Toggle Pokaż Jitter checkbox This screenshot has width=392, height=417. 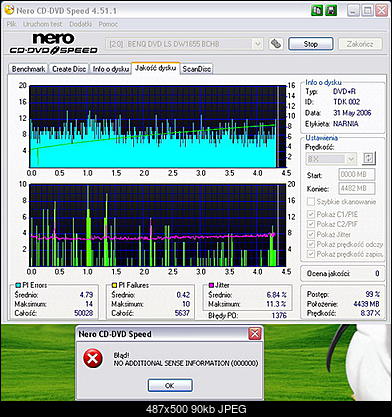(311, 234)
